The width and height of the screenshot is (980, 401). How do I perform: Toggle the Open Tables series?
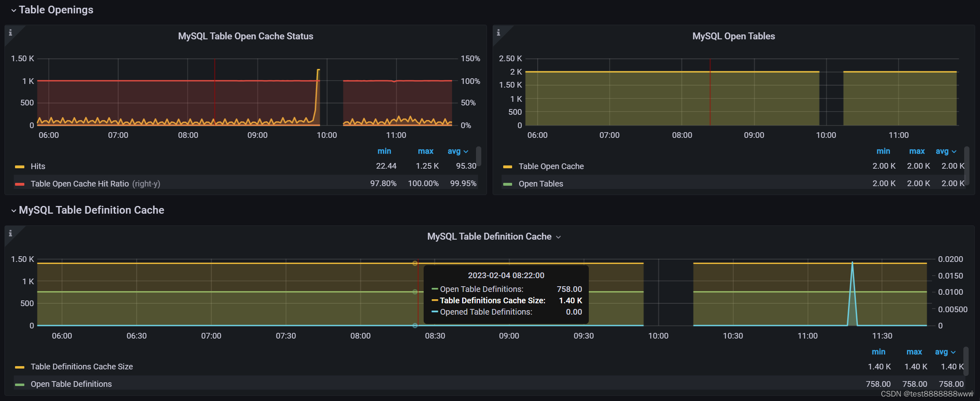click(541, 184)
